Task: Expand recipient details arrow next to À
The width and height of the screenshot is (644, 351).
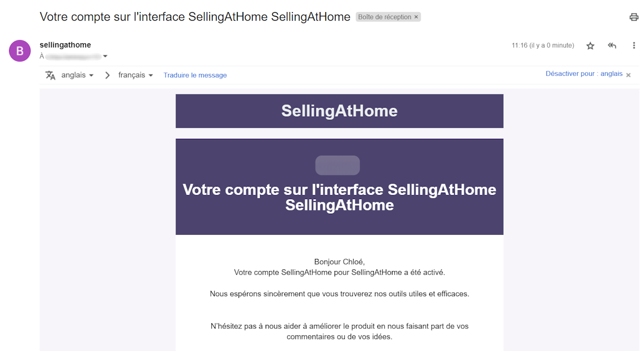Action: [105, 56]
